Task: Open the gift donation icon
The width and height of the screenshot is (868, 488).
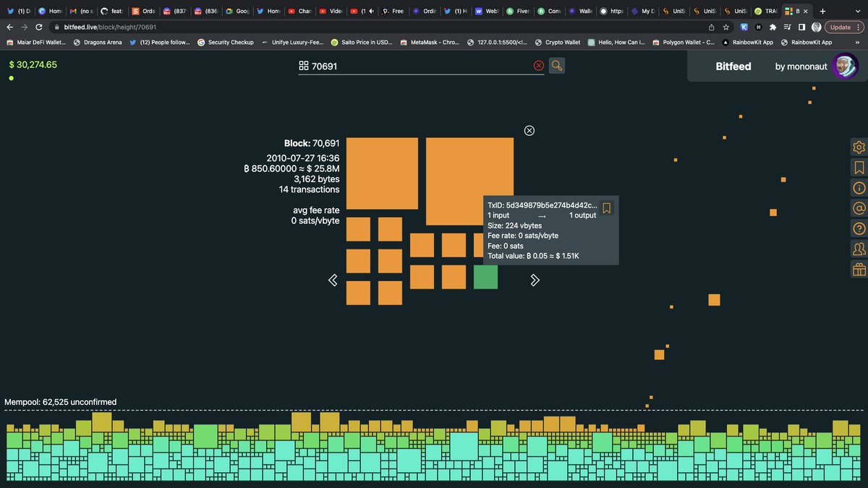Action: click(859, 268)
